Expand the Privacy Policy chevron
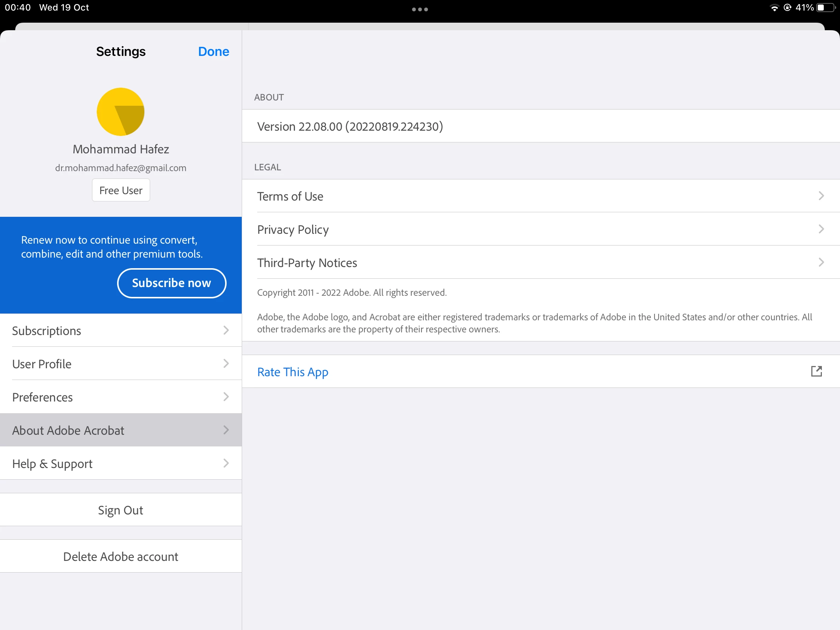 [x=821, y=229]
